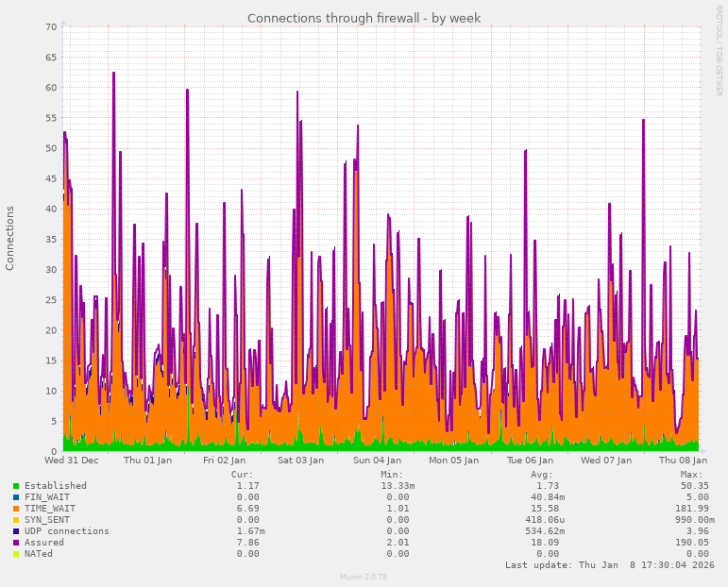Click the 'Connections' y-axis label
Viewport: 728px width, 587px height.
pos(9,239)
